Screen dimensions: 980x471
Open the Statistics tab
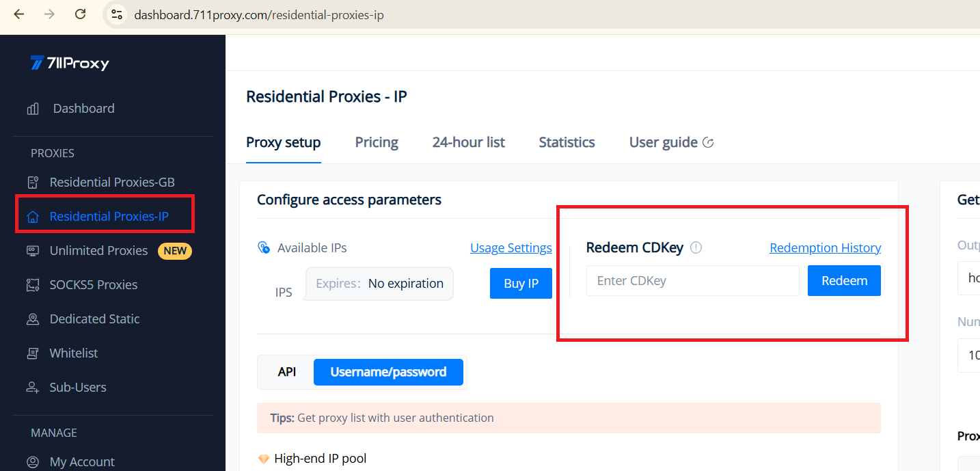[x=567, y=142]
